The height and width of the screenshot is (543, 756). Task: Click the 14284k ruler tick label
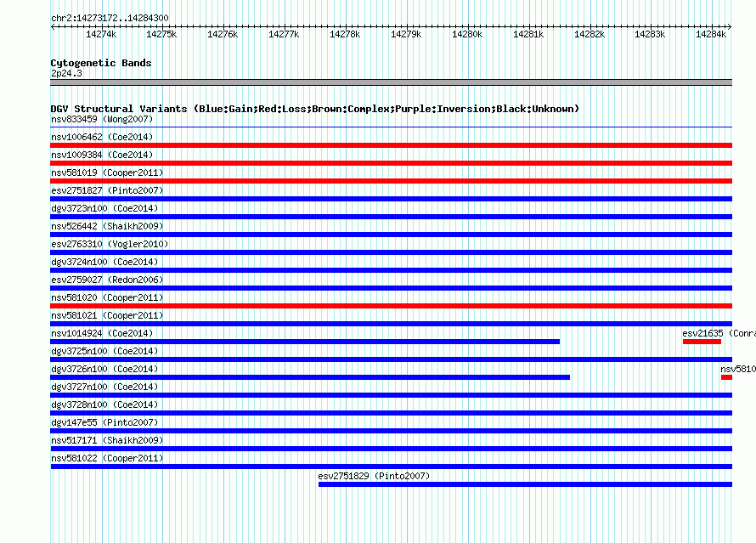[711, 34]
